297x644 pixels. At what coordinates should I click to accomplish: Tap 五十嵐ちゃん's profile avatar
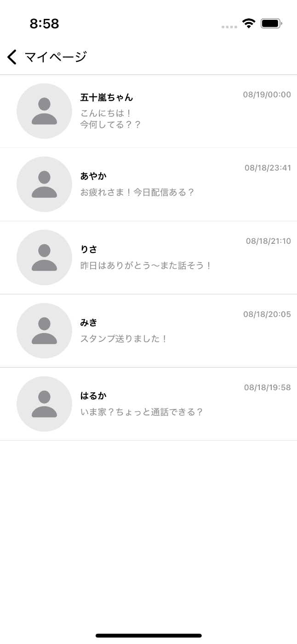44,111
